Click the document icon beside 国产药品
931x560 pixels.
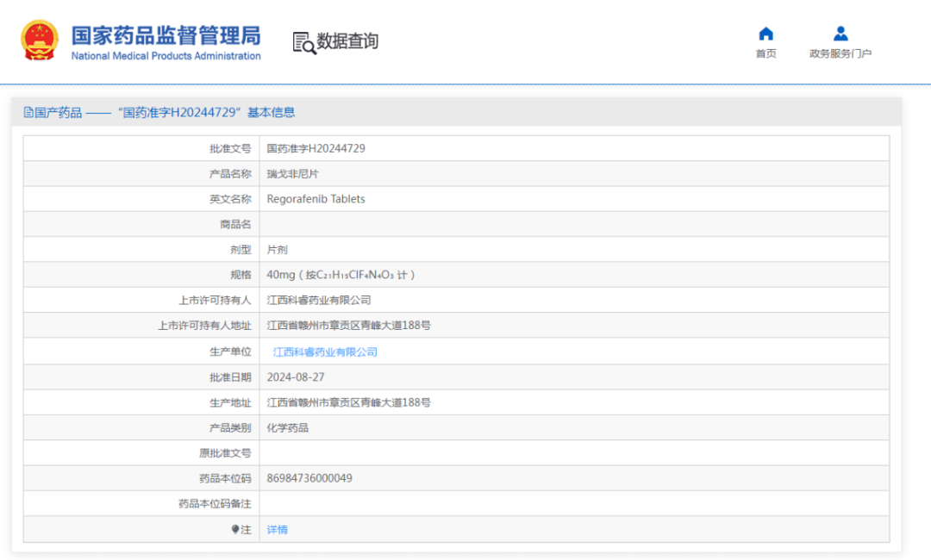point(28,112)
